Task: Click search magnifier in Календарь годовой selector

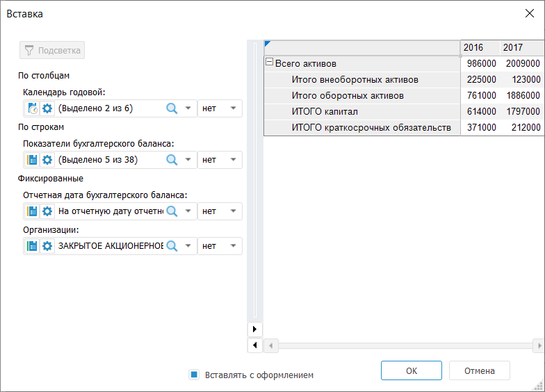Action: [x=172, y=108]
